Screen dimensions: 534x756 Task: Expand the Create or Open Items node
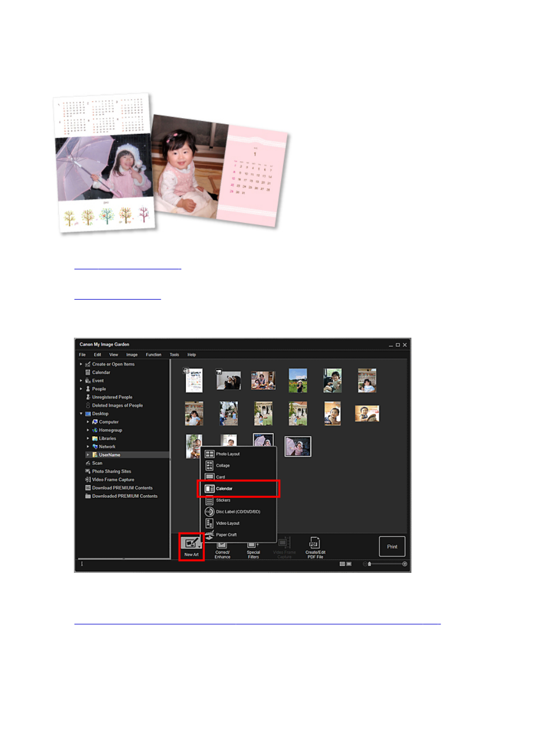point(81,364)
